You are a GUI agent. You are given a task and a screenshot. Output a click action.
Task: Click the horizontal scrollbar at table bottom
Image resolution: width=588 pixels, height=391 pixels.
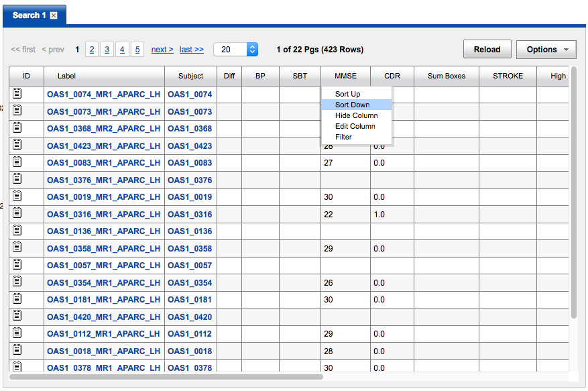coord(166,377)
